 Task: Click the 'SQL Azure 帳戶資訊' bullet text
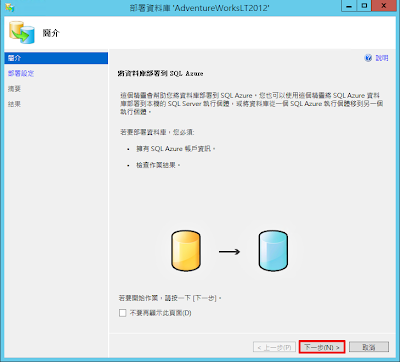pyautogui.click(x=176, y=149)
